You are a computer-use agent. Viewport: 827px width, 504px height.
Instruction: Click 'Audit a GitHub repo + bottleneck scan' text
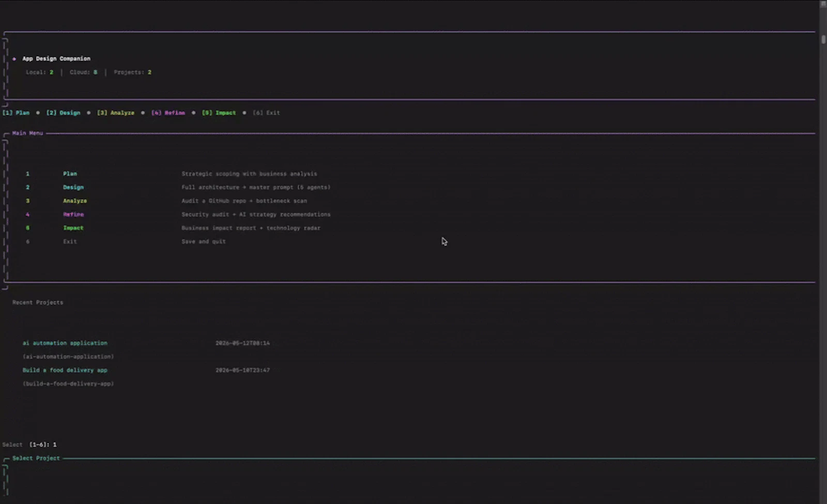tap(244, 201)
